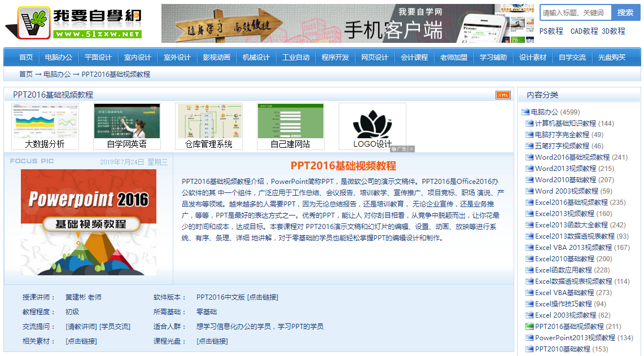Click folder icon beside 电脑办公 category
Viewport: 644px width, 356px height.
[526, 112]
